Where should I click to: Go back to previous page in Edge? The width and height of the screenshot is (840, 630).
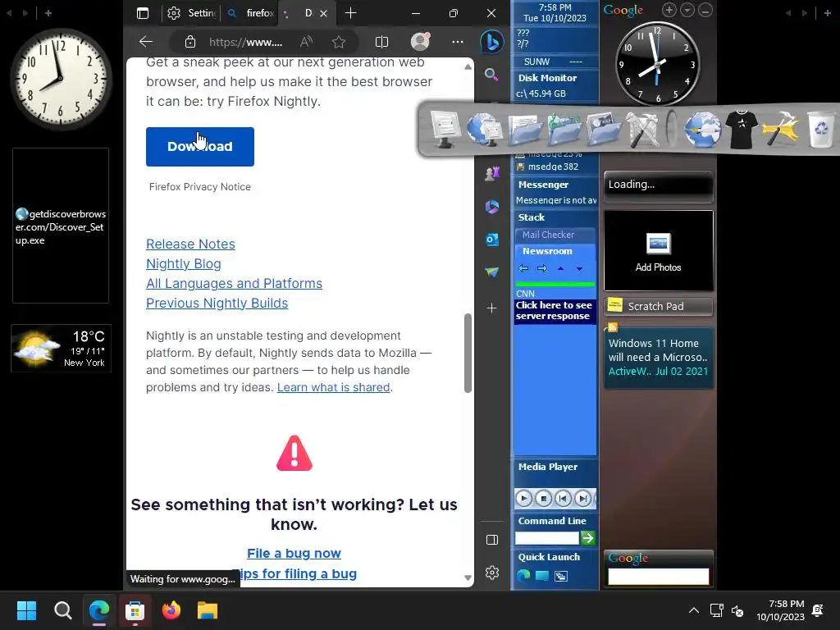pyautogui.click(x=146, y=42)
